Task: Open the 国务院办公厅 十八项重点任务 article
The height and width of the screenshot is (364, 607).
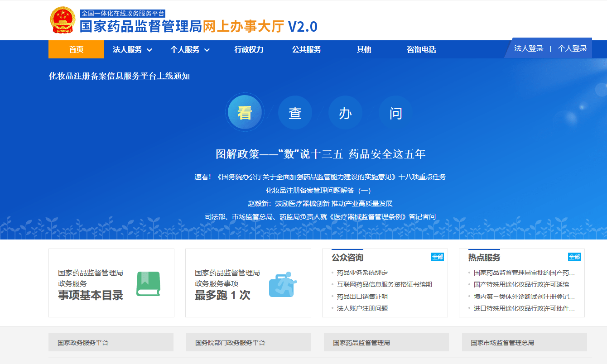Action: click(x=320, y=177)
